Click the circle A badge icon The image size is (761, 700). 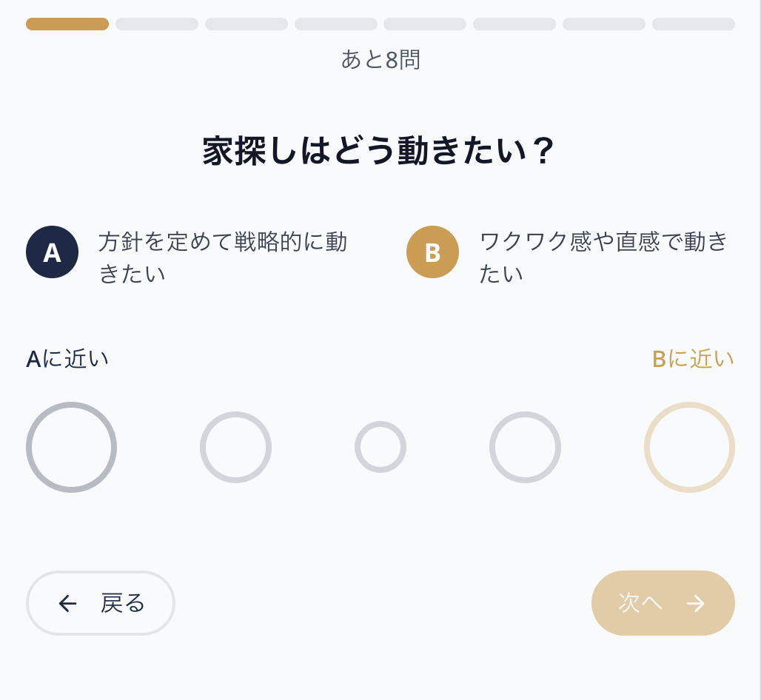pyautogui.click(x=52, y=252)
